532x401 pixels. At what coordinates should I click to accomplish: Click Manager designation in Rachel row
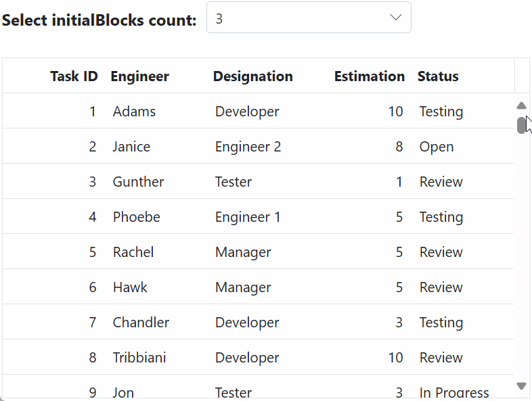point(243,252)
